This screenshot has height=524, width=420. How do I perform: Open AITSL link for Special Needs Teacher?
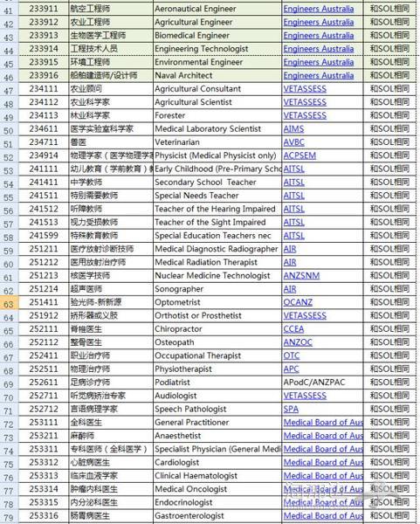[293, 196]
